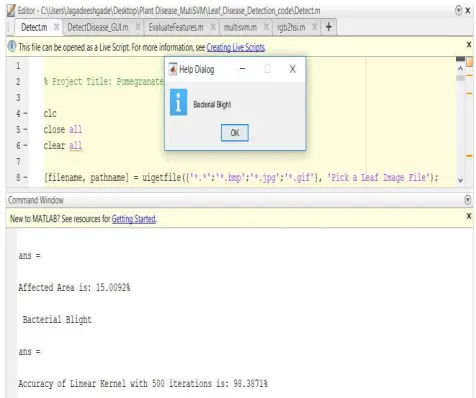476x398 pixels.
Task: Minimize the Help Dialog window
Action: click(243, 69)
